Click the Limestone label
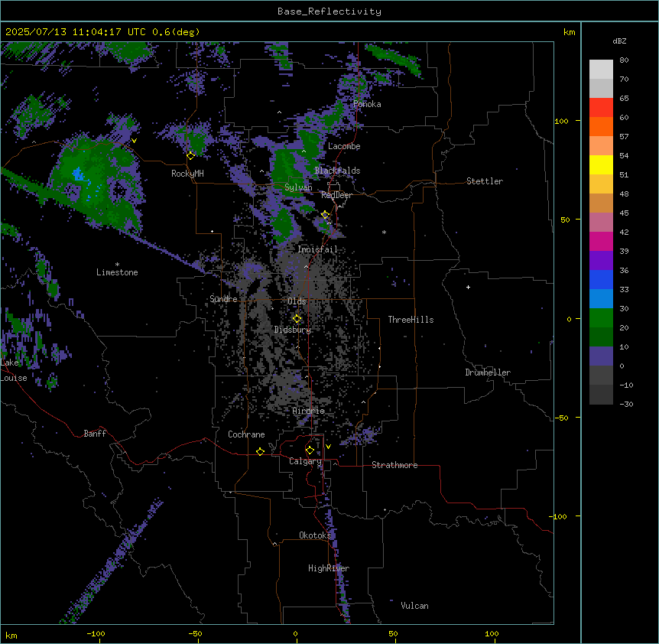Viewport: 659px width, 644px height. pos(117,272)
